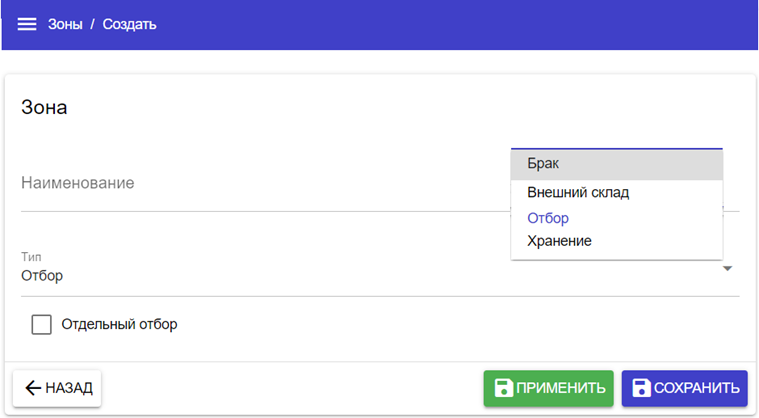Click the back arrow icon in Назад
The height and width of the screenshot is (418, 759).
pos(33,388)
